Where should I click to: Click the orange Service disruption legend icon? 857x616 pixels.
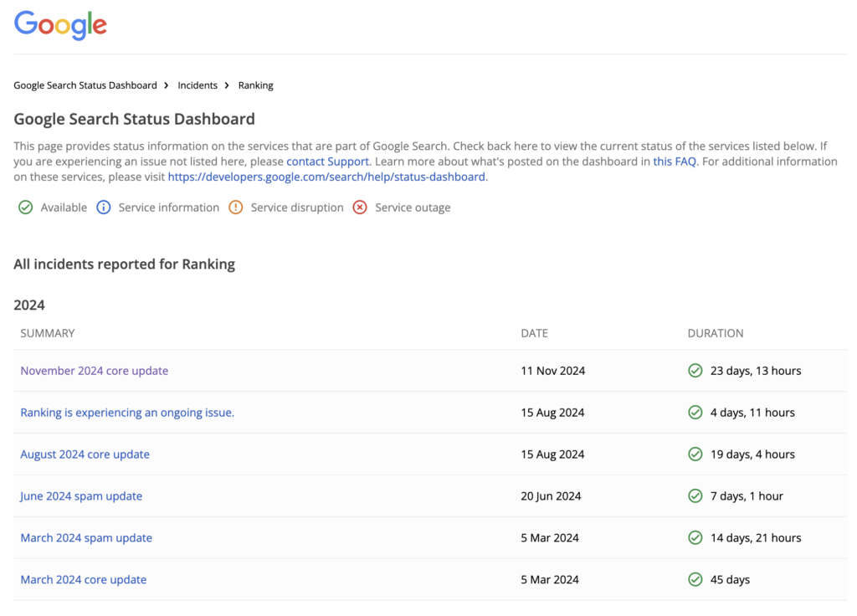click(x=235, y=208)
